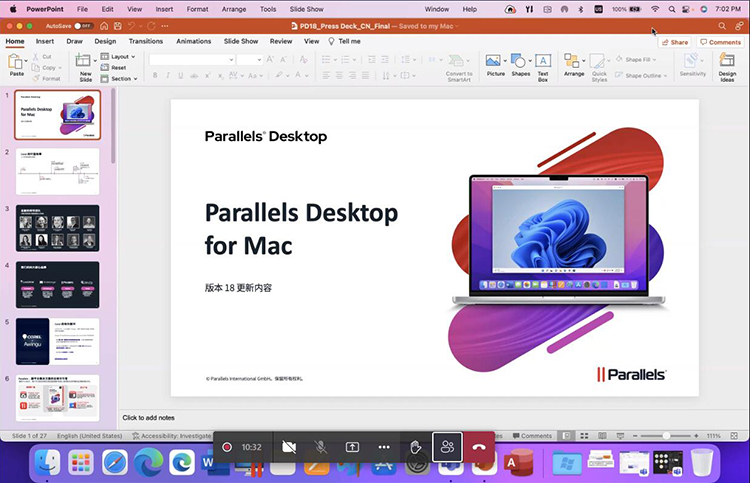Open the Format menu in menu bar

pos(197,9)
